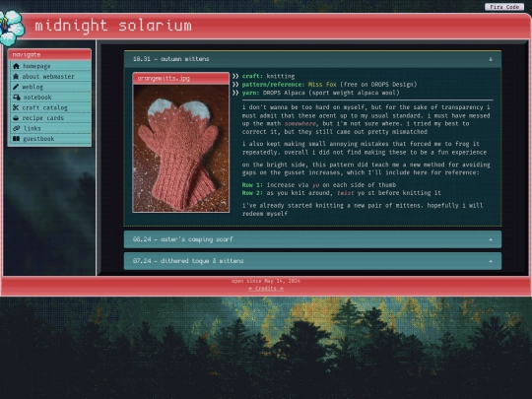
Task: Expand the 07.24 dithered toque & mittens entry
Action: point(312,261)
